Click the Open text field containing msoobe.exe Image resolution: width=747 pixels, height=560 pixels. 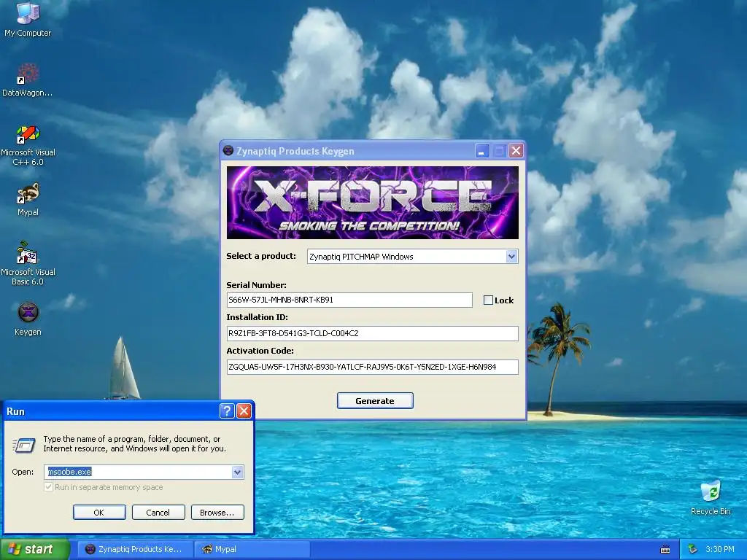pyautogui.click(x=138, y=472)
